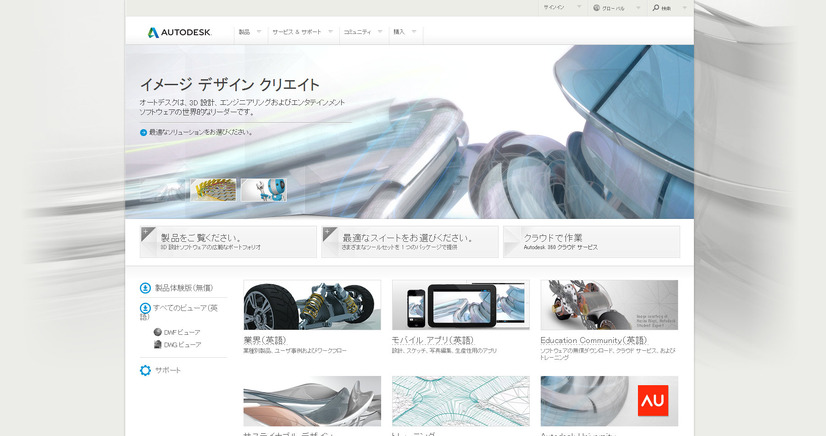Image resolution: width=826 pixels, height=436 pixels.
Task: Click the すべてのビューア(英語) link
Action: [179, 312]
